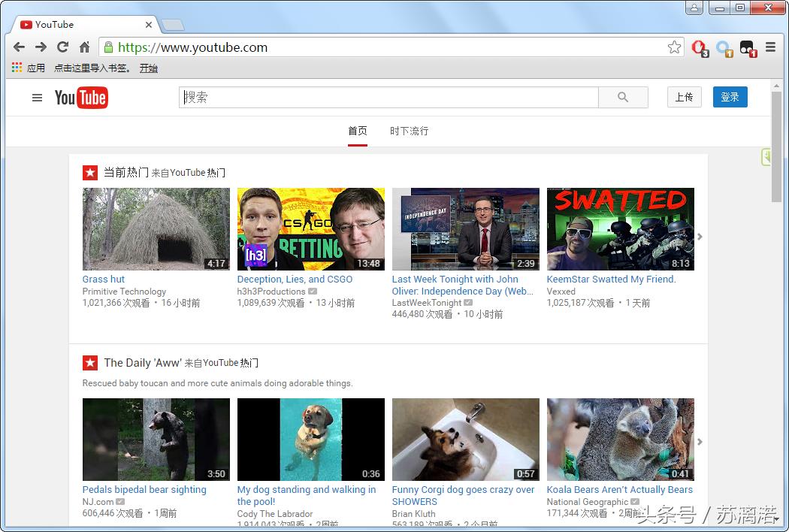Open the Grass hut video thumbnail

pos(156,229)
